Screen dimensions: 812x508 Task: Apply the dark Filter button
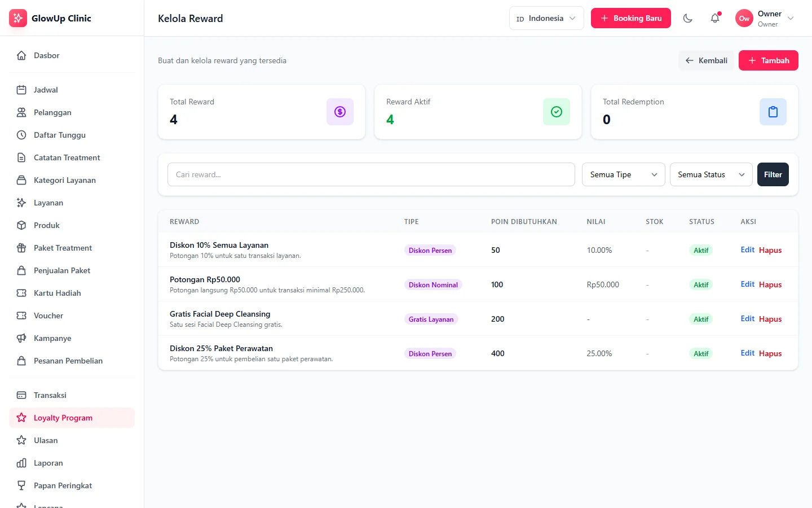pos(773,174)
